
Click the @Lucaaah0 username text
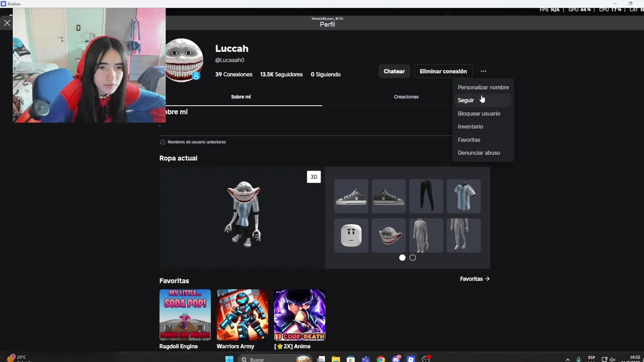point(230,60)
